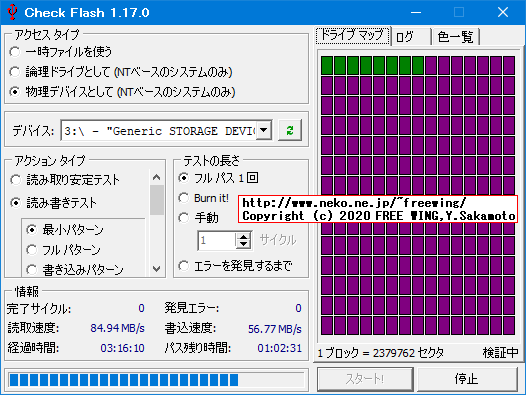The height and width of the screenshot is (395, 526).
Task: Click the action type scrollbar thumb
Action: point(156,200)
